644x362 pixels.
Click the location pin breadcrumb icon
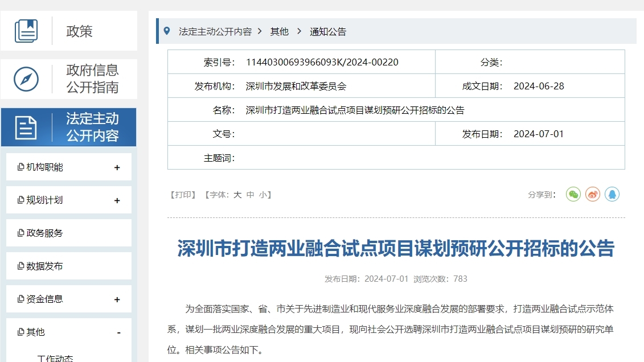pos(167,31)
